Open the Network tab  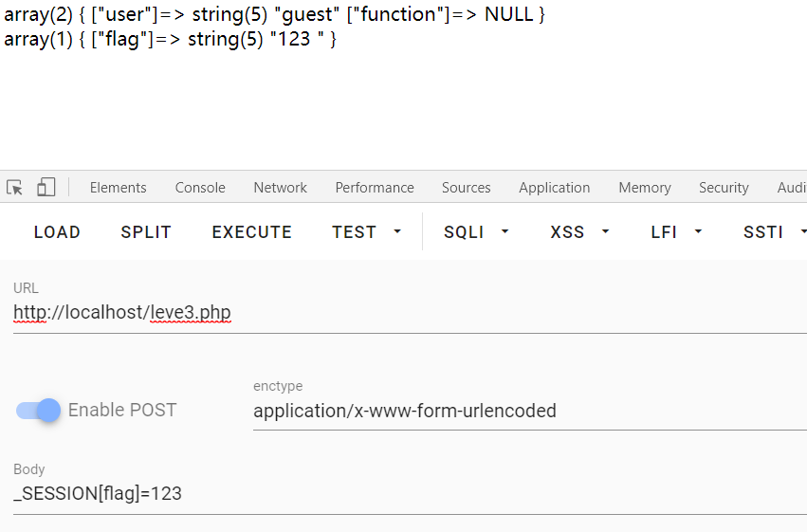pyautogui.click(x=280, y=187)
